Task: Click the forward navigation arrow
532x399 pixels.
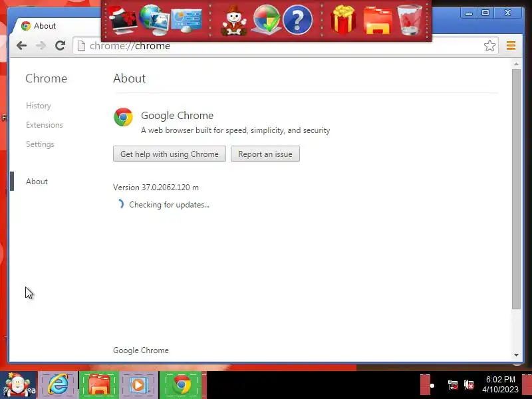Action: click(x=41, y=45)
